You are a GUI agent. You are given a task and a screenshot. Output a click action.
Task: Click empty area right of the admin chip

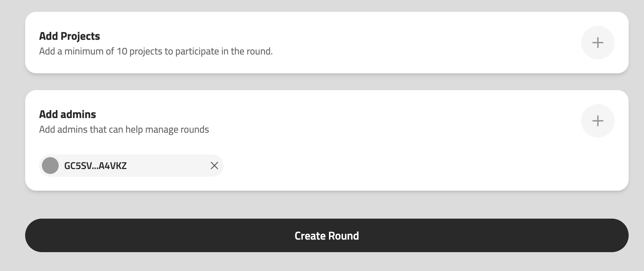[384, 166]
